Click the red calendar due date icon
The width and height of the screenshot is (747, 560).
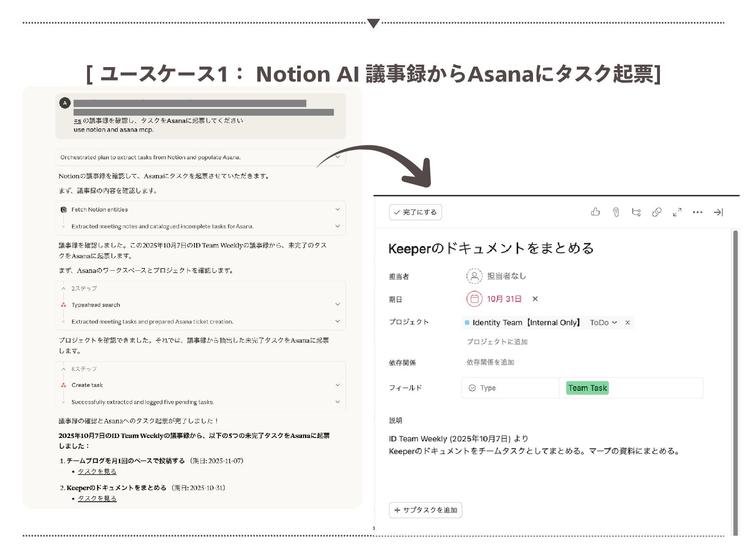474,298
